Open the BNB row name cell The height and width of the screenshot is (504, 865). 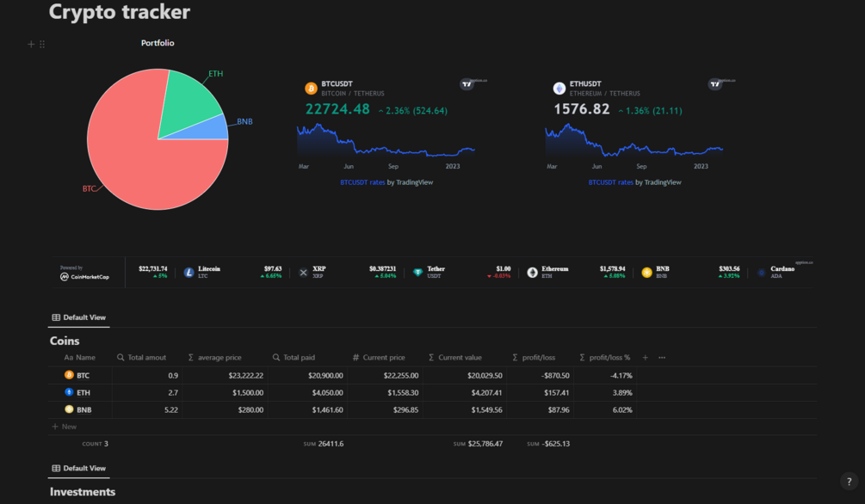81,409
